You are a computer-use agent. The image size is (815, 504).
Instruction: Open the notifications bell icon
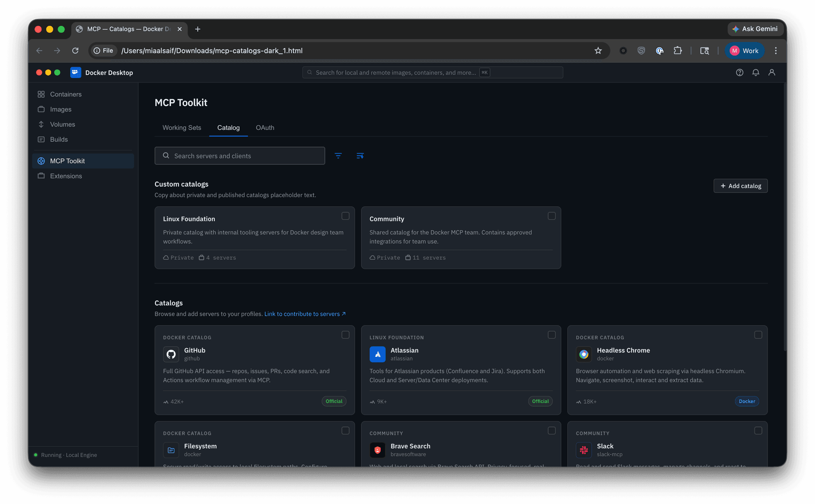coord(756,73)
